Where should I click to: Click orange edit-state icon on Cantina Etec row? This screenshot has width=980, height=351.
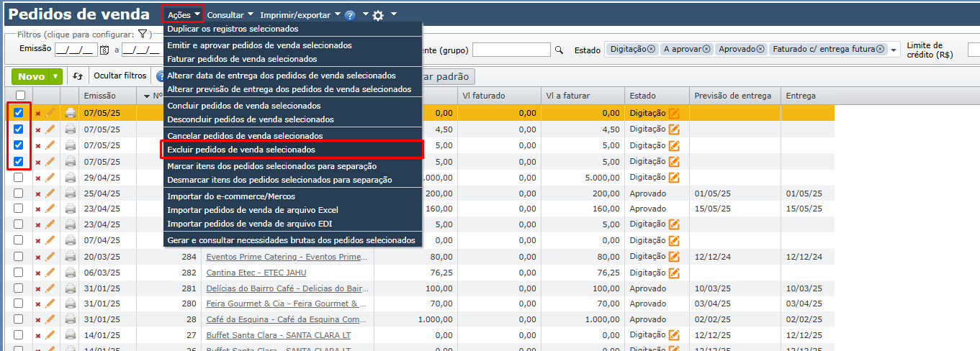point(674,273)
